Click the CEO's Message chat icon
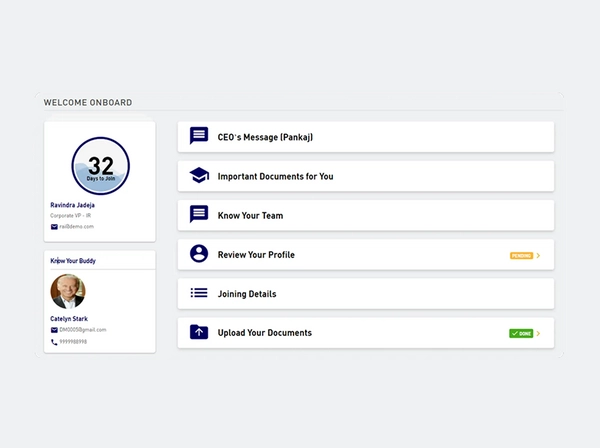This screenshot has width=600, height=448. click(199, 136)
